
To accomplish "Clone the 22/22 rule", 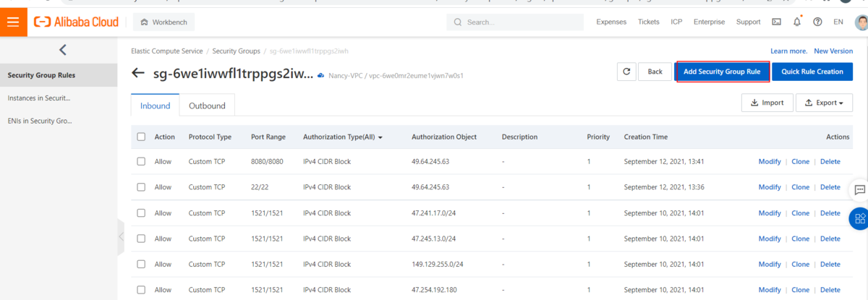I will tap(801, 187).
